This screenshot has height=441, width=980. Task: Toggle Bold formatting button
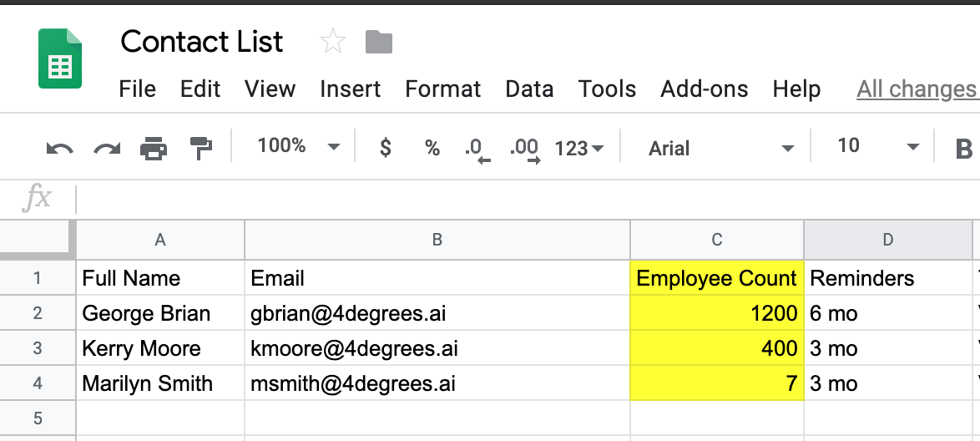click(x=964, y=148)
